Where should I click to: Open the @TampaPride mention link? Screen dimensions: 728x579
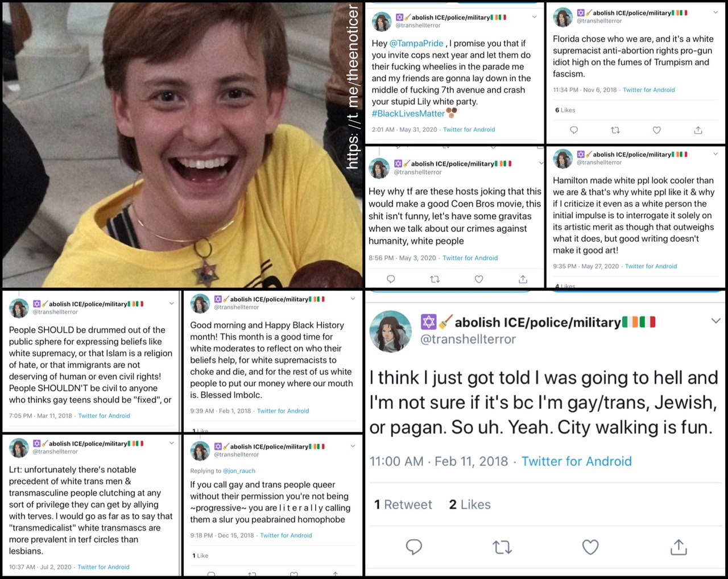click(416, 43)
